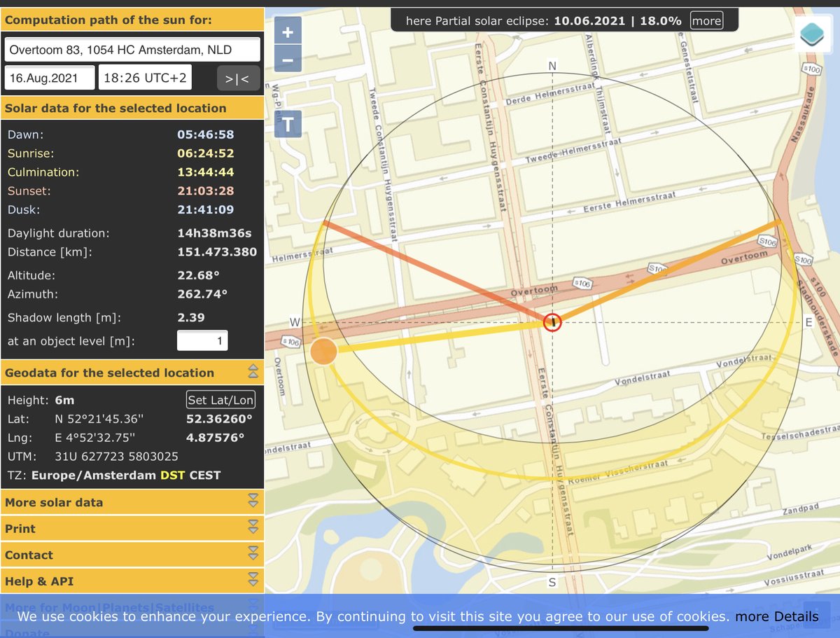
Task: Click the Set Lat/Lon button
Action: point(221,400)
